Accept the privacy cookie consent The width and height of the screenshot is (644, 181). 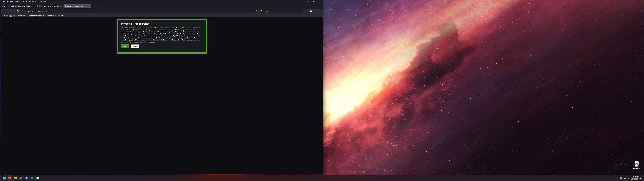point(125,47)
